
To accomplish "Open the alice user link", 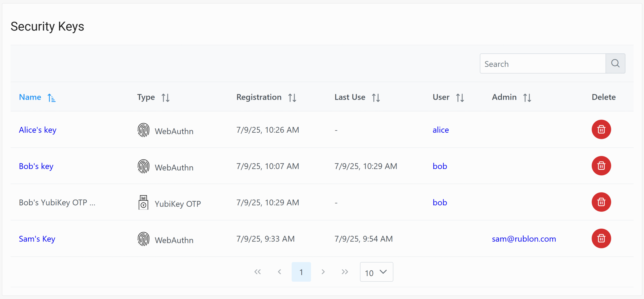I will tap(440, 130).
